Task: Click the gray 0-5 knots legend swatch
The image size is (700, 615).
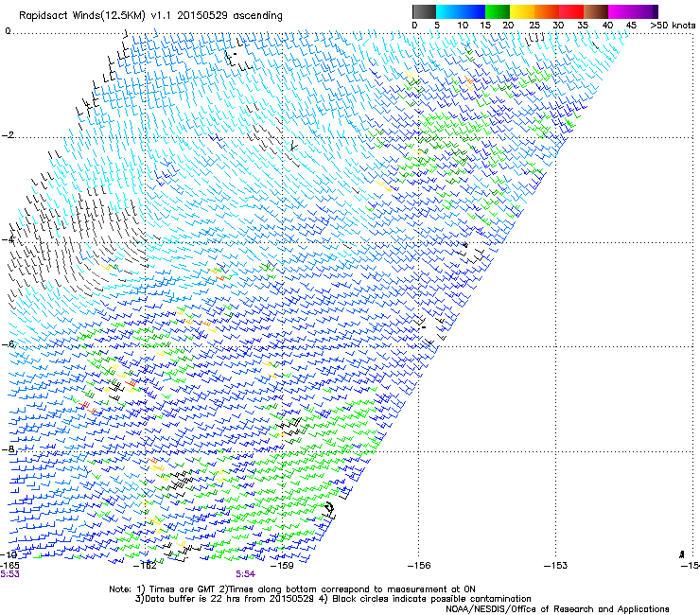Action: [x=424, y=11]
